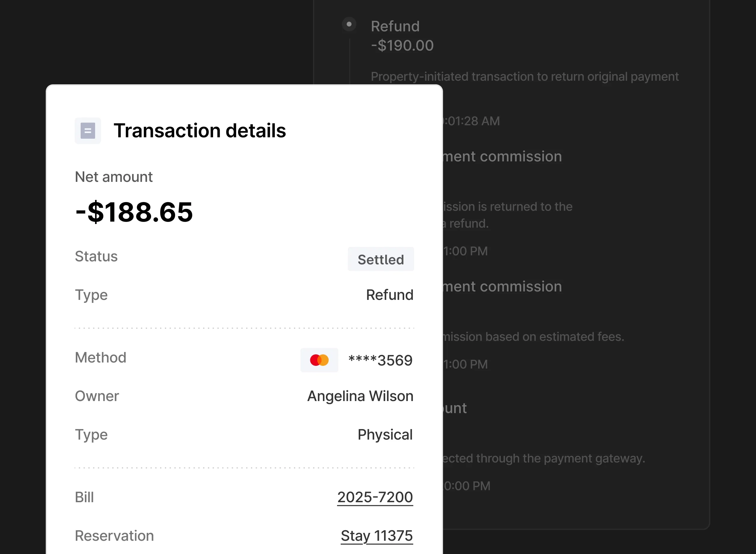Click the Refund type value
This screenshot has height=554, width=756.
[390, 295]
